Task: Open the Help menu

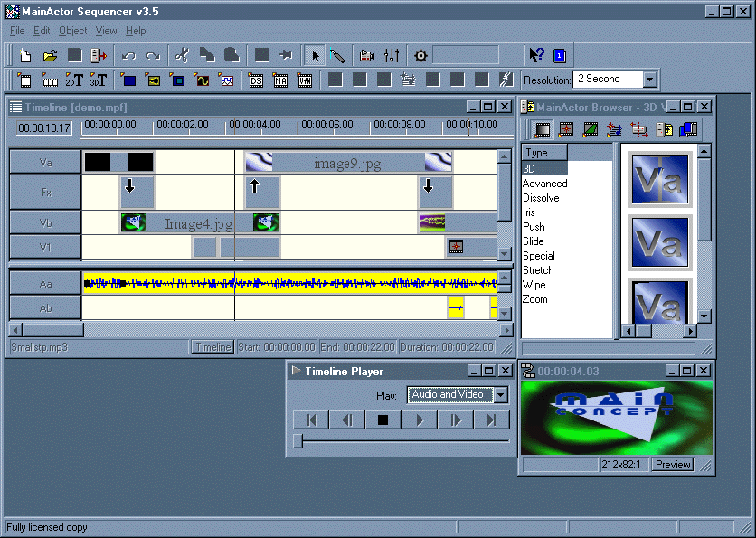Action: [x=136, y=31]
